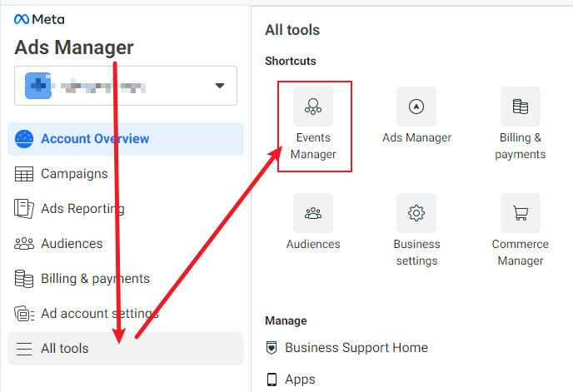This screenshot has width=573, height=392.
Task: Open the Ads Manager compass icon
Action: (x=416, y=107)
